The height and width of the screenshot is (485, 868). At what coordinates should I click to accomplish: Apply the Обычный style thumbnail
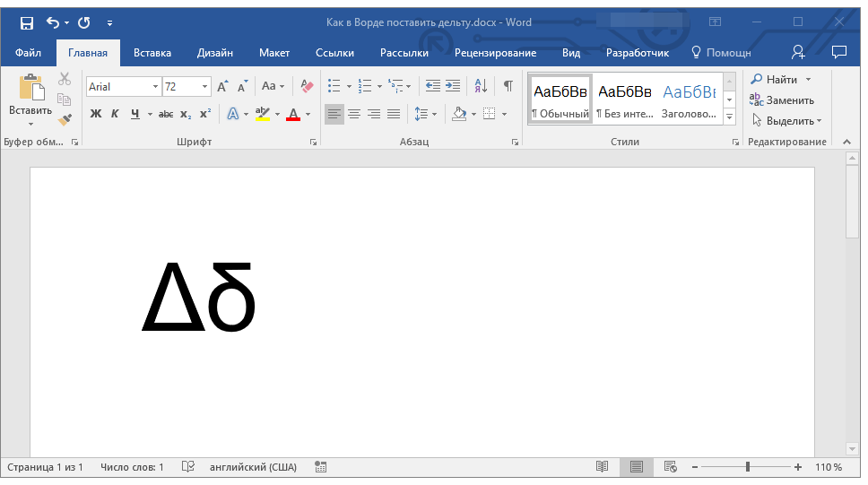pyautogui.click(x=560, y=99)
